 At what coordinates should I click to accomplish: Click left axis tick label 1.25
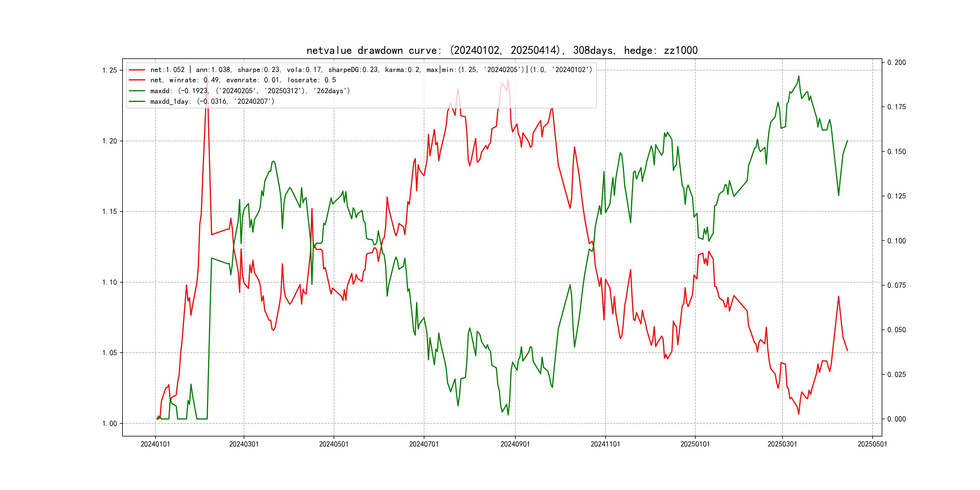109,70
